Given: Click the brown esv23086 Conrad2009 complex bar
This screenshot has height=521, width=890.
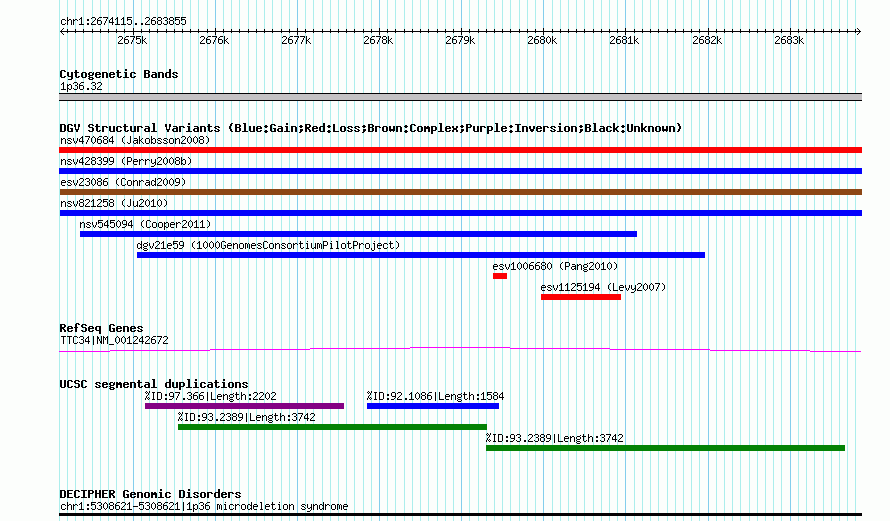Looking at the screenshot, I should pyautogui.click(x=460, y=192).
